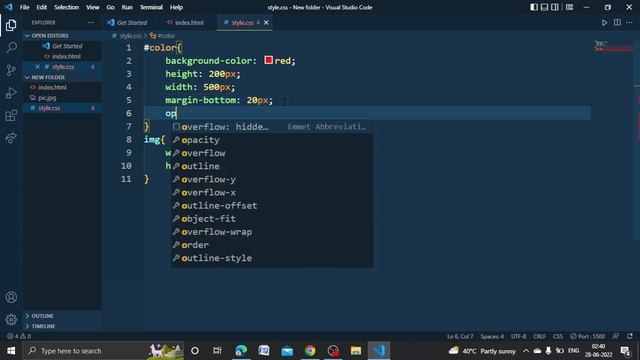This screenshot has width=640, height=360.
Task: Click the CRLF line ending status
Action: pos(539,336)
